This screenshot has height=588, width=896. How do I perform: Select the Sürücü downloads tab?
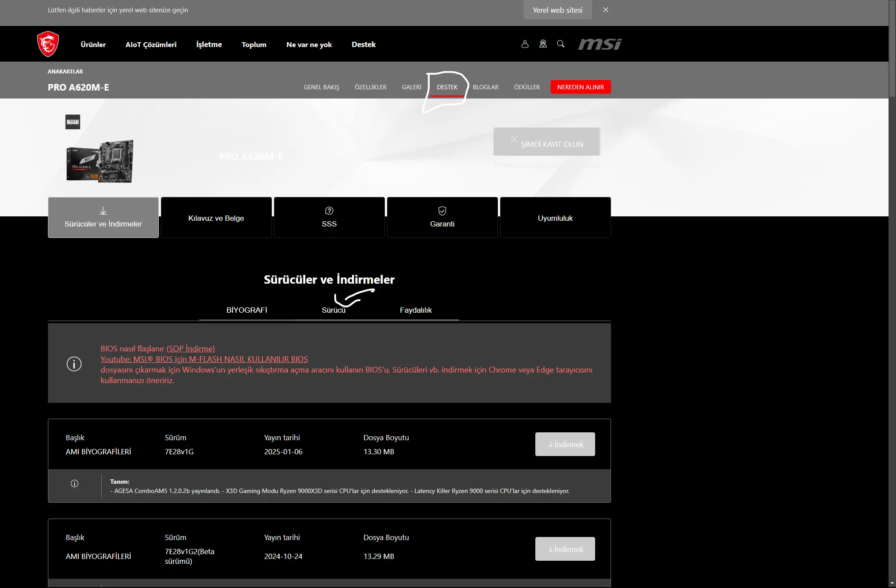point(333,310)
